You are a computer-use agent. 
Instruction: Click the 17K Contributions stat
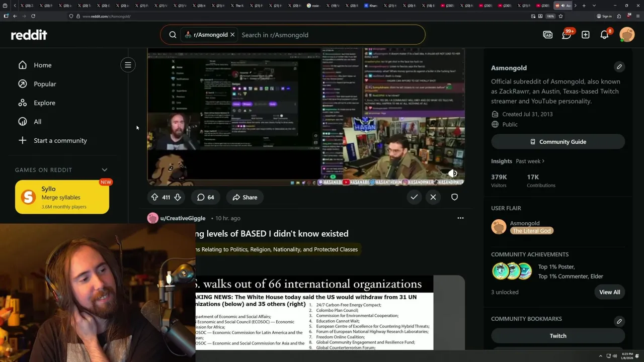[x=541, y=180]
